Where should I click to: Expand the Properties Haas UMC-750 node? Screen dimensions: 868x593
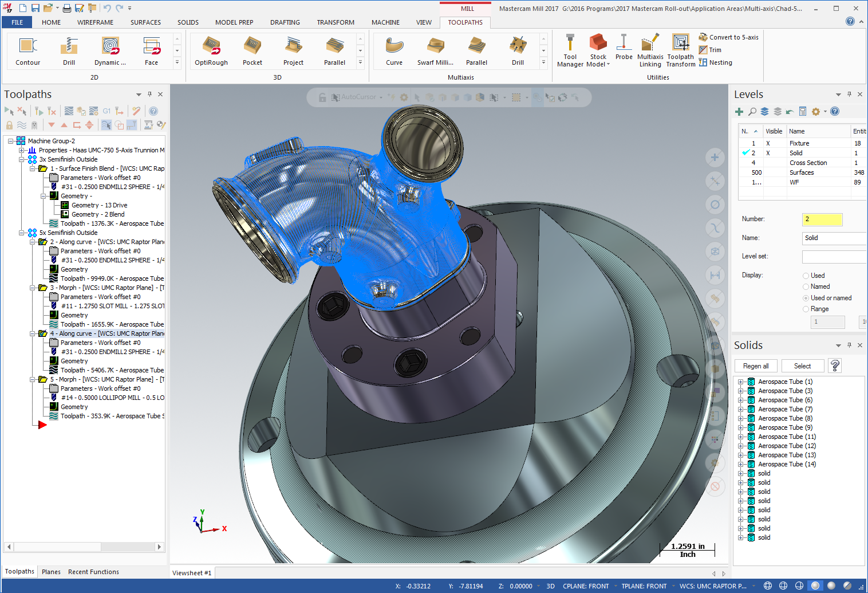click(22, 150)
